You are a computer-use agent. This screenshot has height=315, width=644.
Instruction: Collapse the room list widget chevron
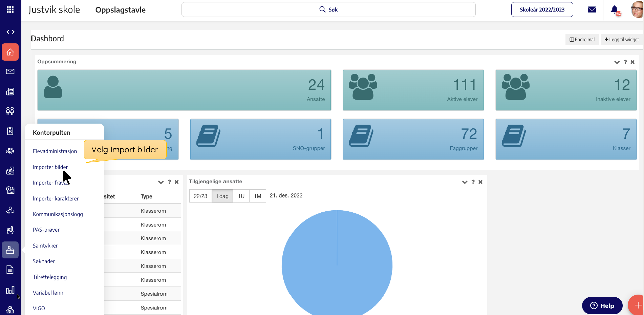(x=161, y=182)
